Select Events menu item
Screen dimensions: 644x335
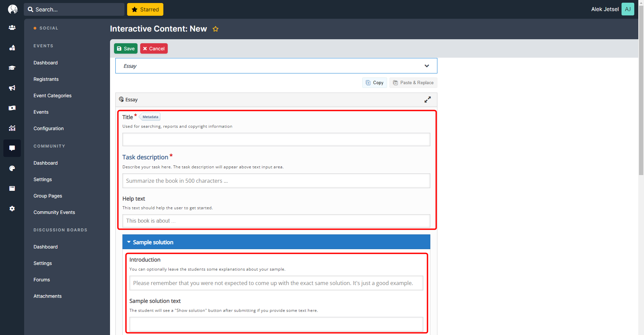click(x=41, y=112)
